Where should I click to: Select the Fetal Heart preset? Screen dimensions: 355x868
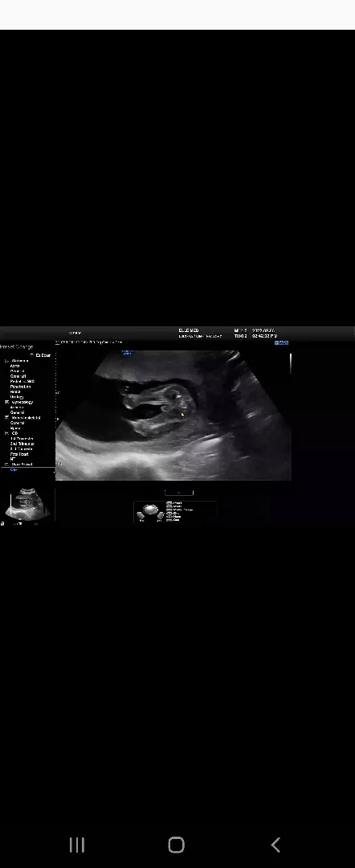[18, 454]
